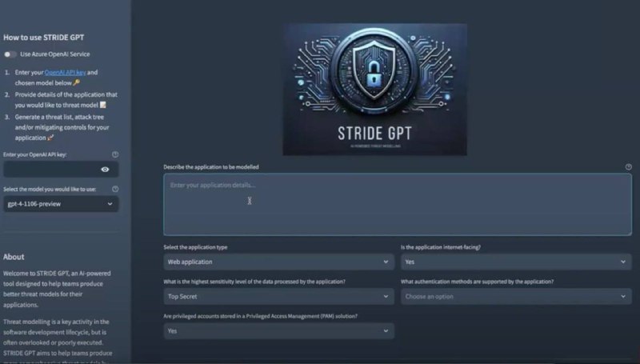640x364 pixels.
Task: Click the STRIDE GPT logo image
Action: tap(374, 90)
